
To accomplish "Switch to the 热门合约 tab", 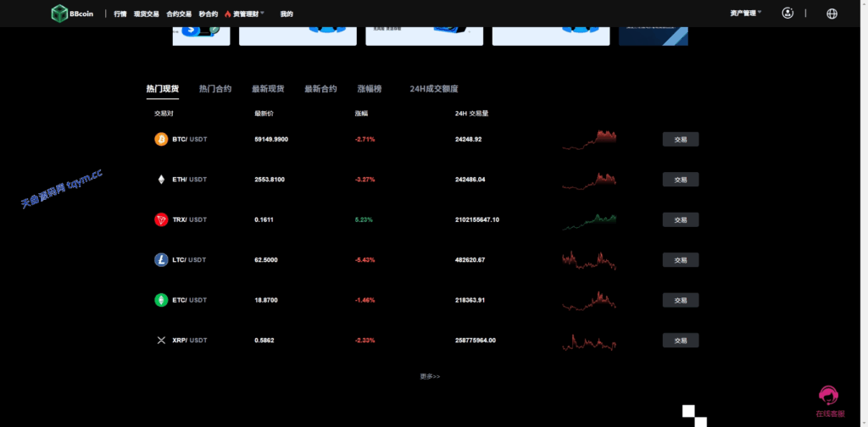I will (215, 88).
